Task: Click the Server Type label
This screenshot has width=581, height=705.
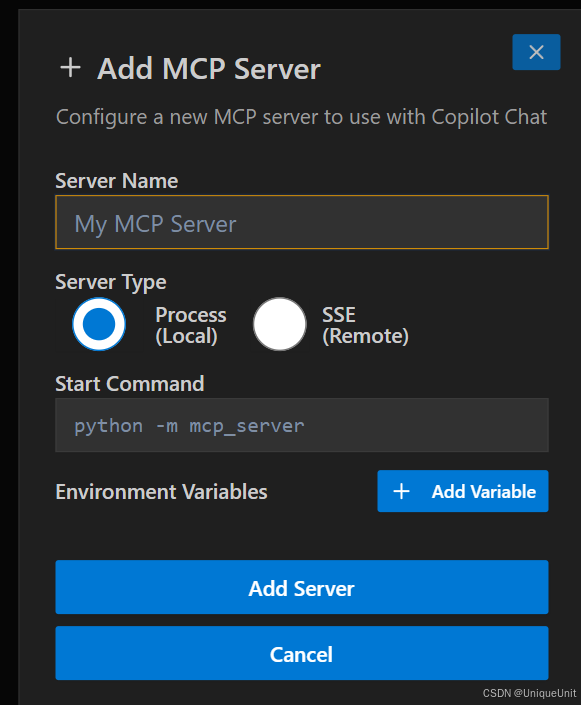Action: coord(111,282)
